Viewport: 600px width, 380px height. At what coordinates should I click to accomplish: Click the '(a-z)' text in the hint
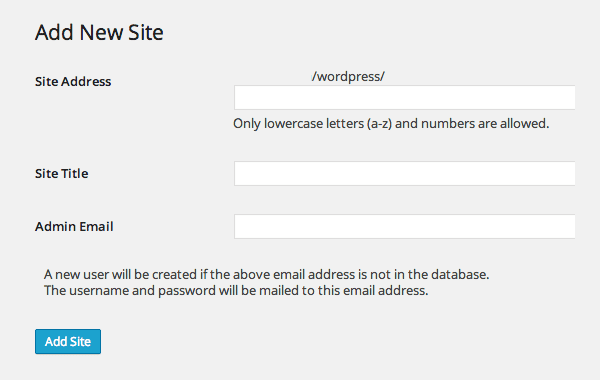coord(379,124)
